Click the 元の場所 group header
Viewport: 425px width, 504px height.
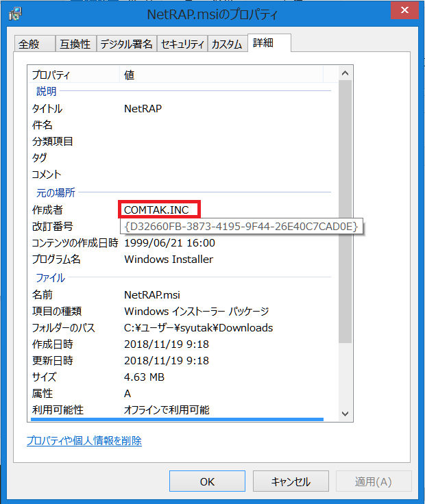click(56, 192)
